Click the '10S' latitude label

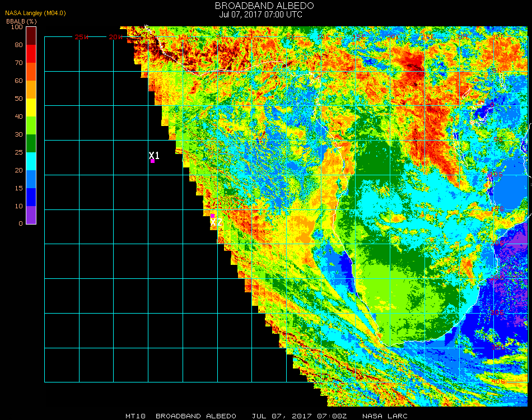click(x=495, y=174)
